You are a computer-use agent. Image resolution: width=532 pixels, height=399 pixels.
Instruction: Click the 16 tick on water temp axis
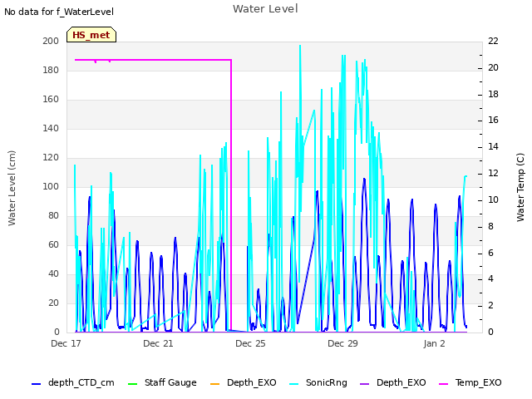(x=493, y=120)
